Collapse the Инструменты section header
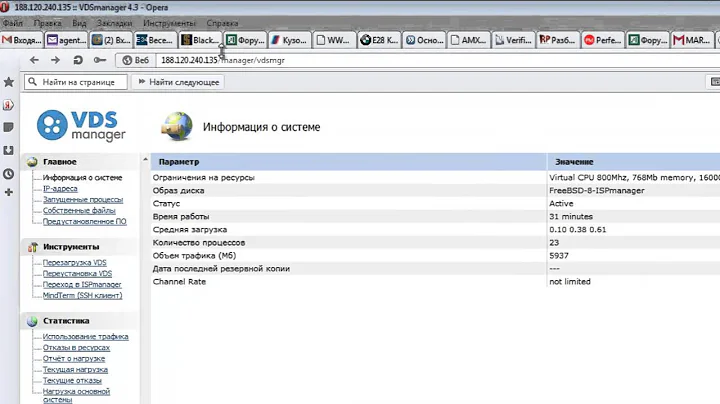Viewport: 720px width, 404px height. click(80, 247)
